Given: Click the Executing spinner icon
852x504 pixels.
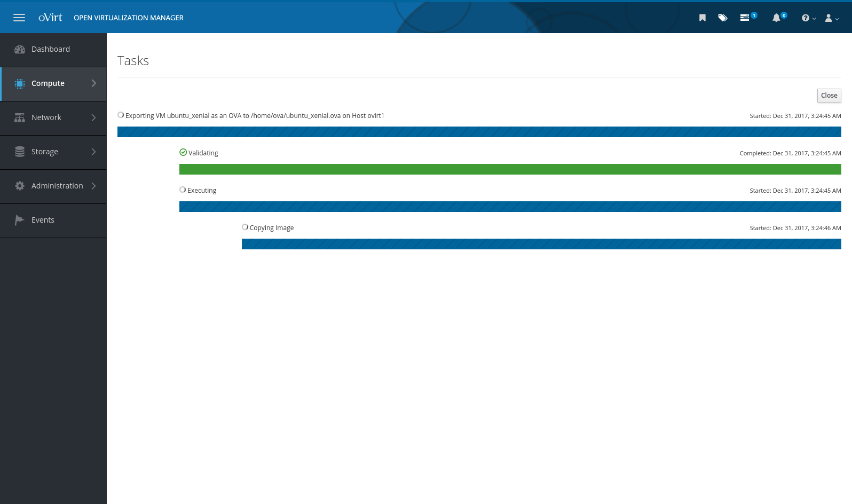Looking at the screenshot, I should (x=183, y=190).
